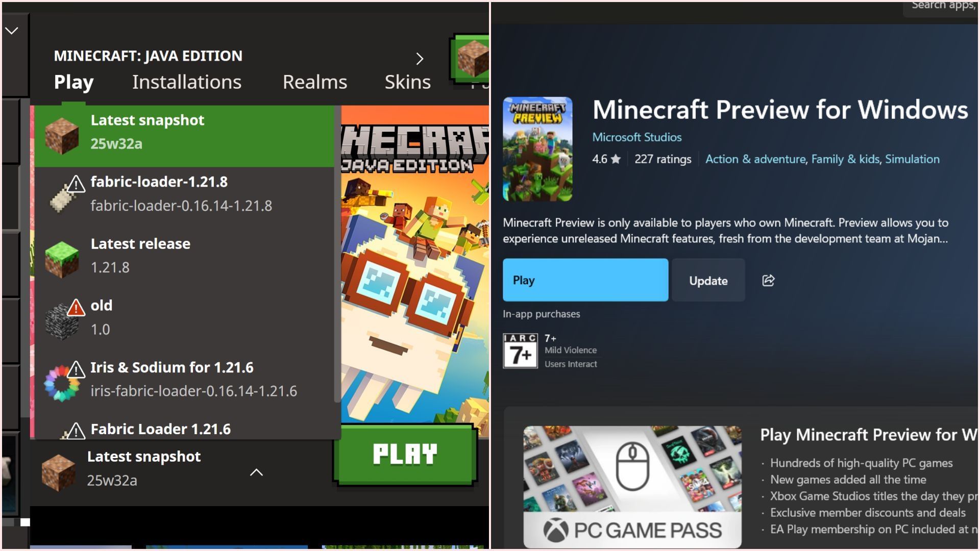Collapse the sidebar with the top-left chevron

click(x=12, y=31)
